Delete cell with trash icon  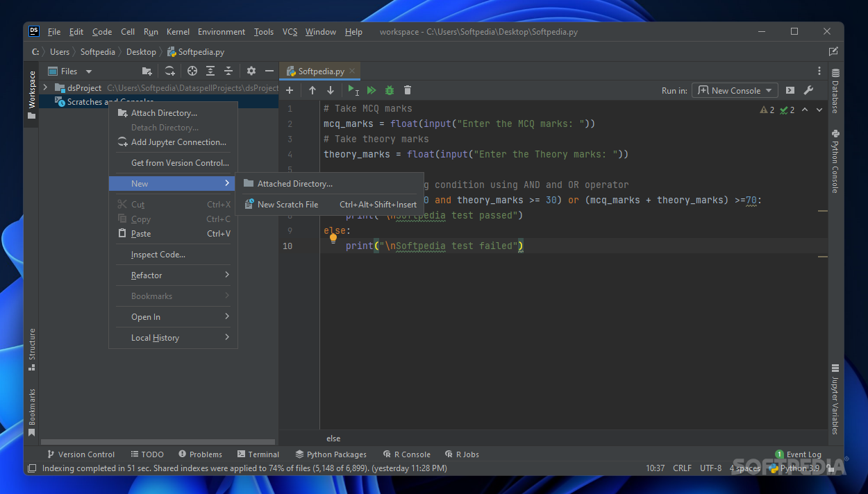408,90
